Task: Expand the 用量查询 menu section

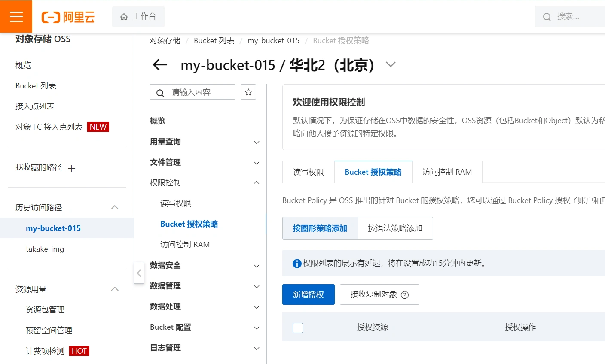Action: click(x=257, y=142)
